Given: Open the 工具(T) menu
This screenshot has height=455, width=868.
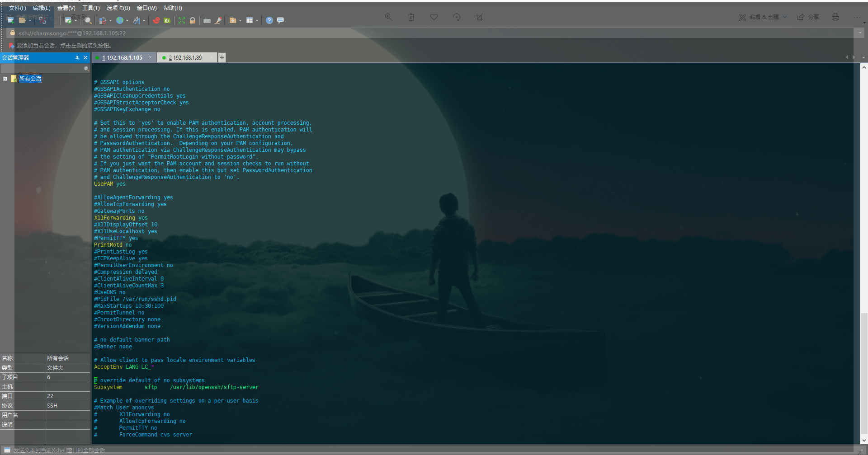Looking at the screenshot, I should click(90, 8).
